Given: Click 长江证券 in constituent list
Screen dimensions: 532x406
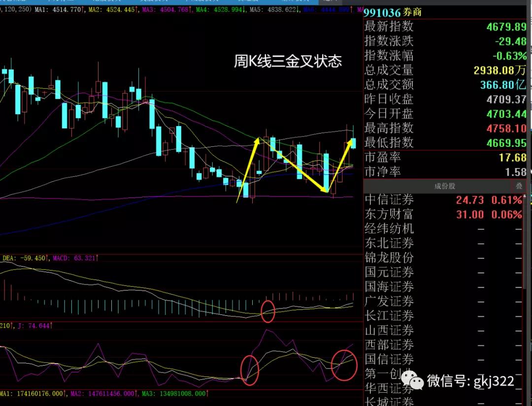Looking at the screenshot, I should 389,316.
